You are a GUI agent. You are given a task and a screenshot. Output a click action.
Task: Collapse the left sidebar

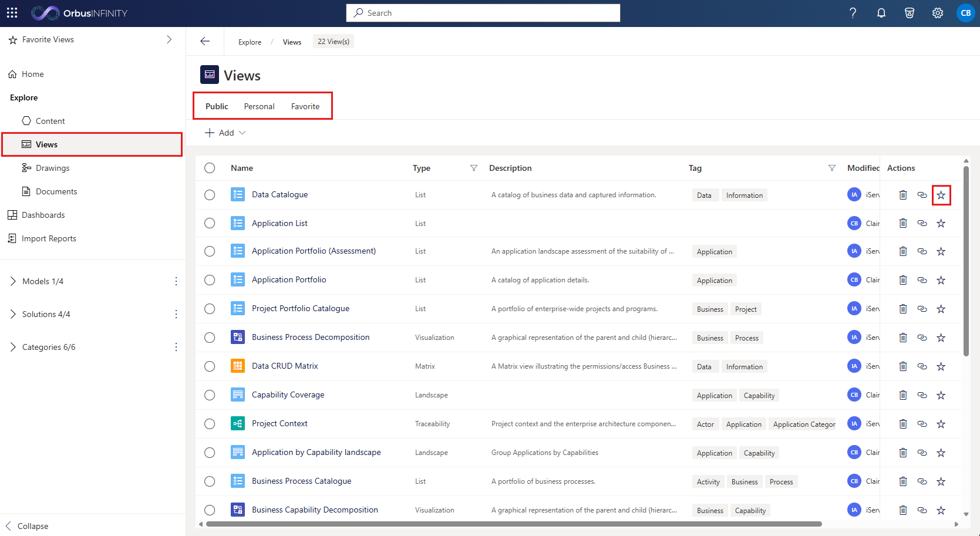(x=27, y=526)
